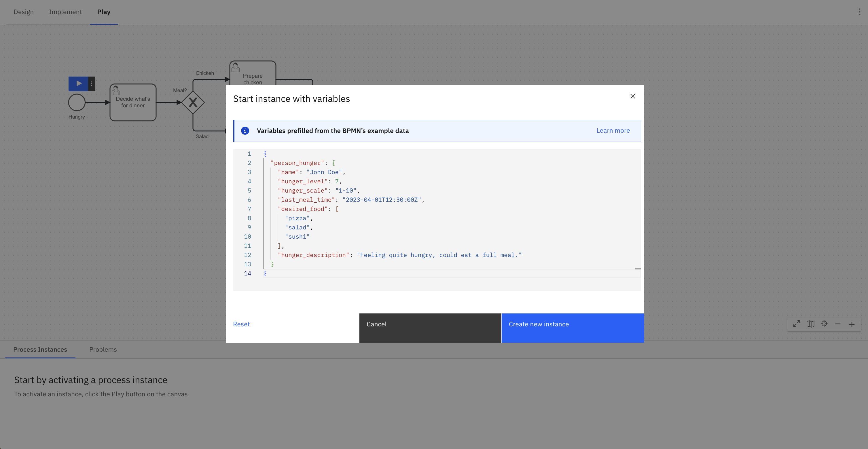This screenshot has height=449, width=868.
Task: Open the Problems tab
Action: (x=103, y=350)
